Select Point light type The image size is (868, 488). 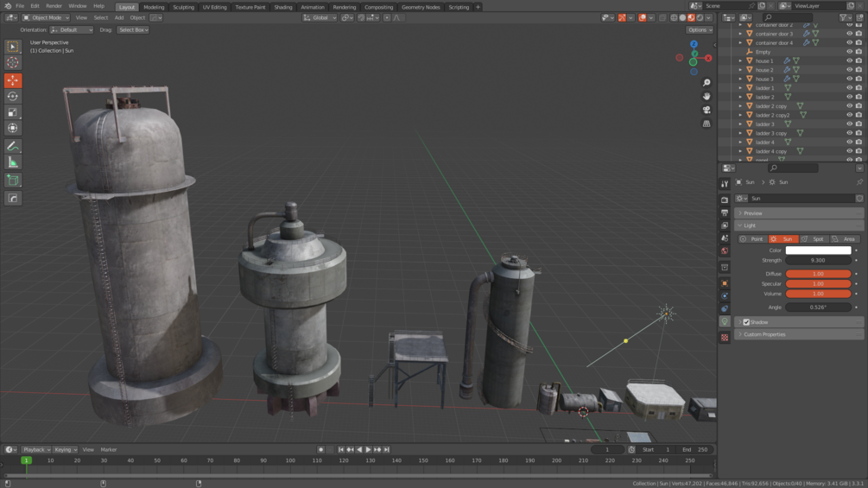(x=752, y=239)
